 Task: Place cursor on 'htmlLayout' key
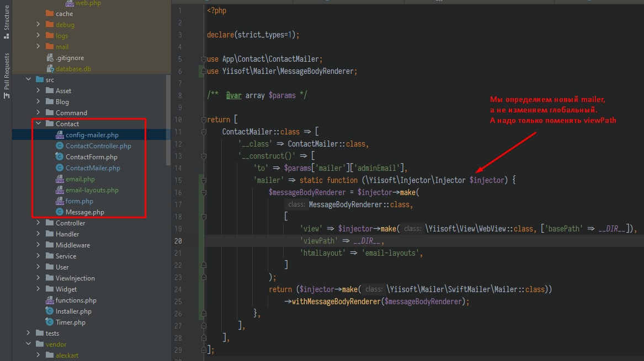(322, 253)
